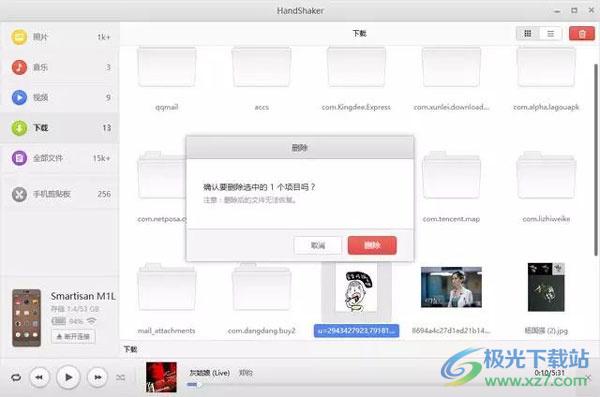
Task: Switch to list view layout
Action: click(x=550, y=34)
